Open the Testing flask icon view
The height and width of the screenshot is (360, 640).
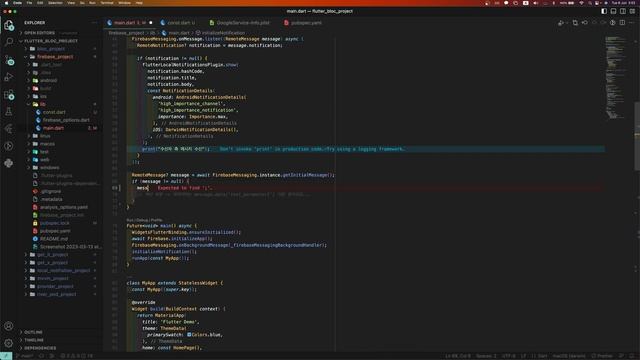coord(9,111)
